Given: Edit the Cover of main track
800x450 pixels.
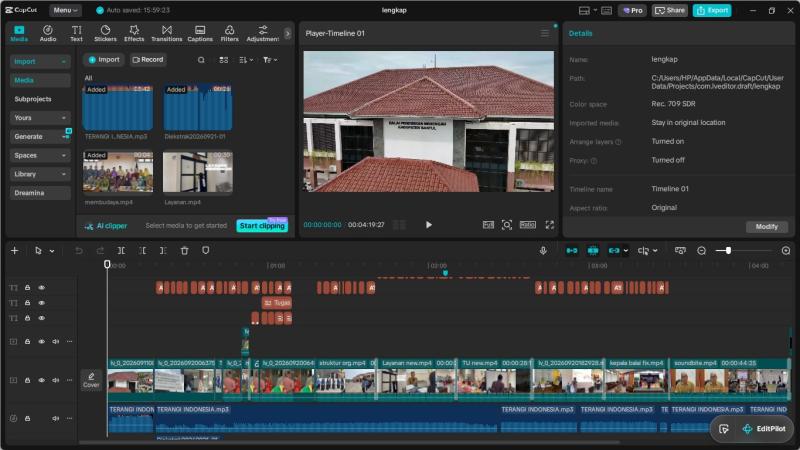Looking at the screenshot, I should click(x=91, y=380).
